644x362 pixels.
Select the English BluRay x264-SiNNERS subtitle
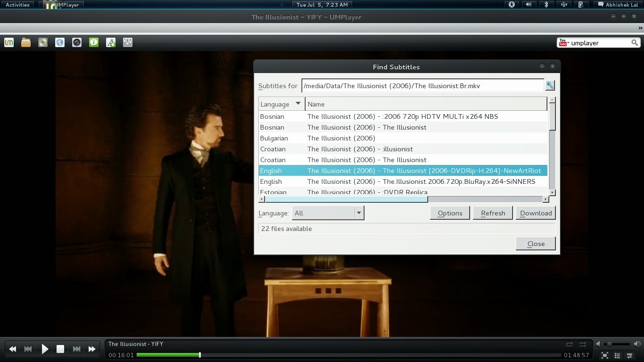pyautogui.click(x=403, y=181)
